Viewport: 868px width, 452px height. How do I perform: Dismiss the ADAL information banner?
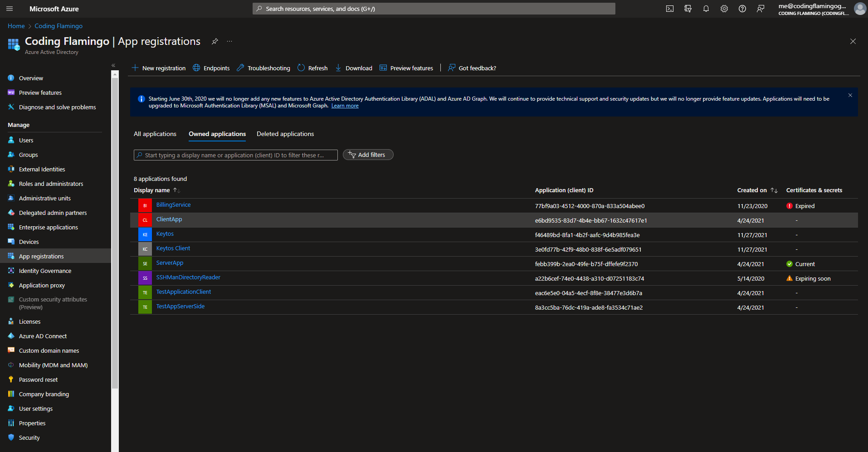pos(850,95)
